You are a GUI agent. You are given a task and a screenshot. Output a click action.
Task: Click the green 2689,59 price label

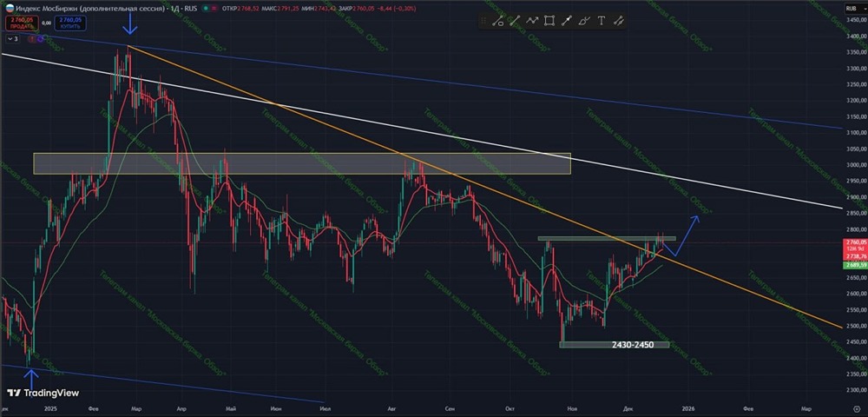click(x=855, y=266)
